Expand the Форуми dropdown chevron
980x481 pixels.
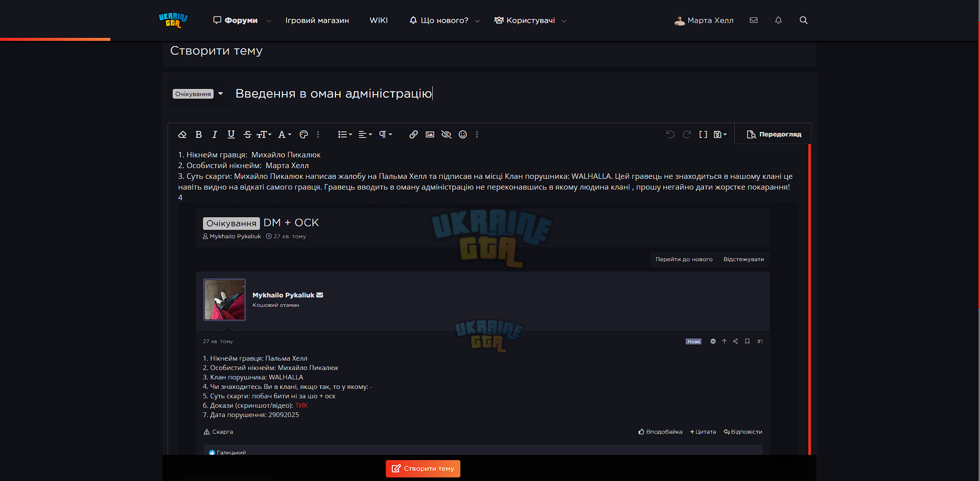click(269, 21)
